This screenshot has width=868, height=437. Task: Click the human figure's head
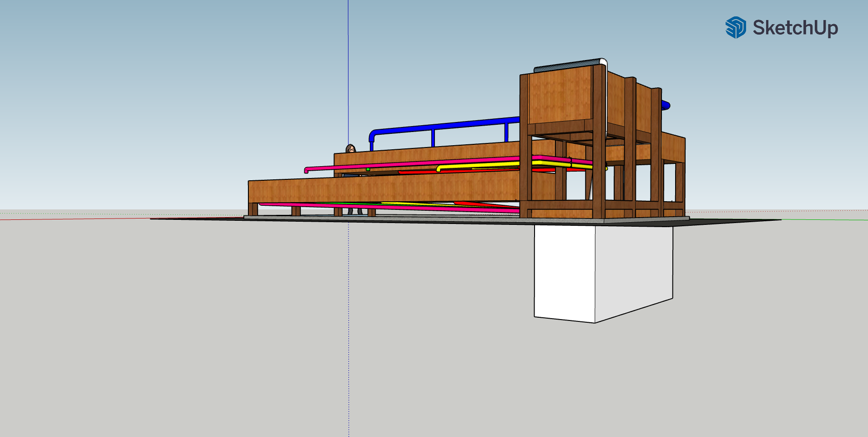[x=350, y=148]
